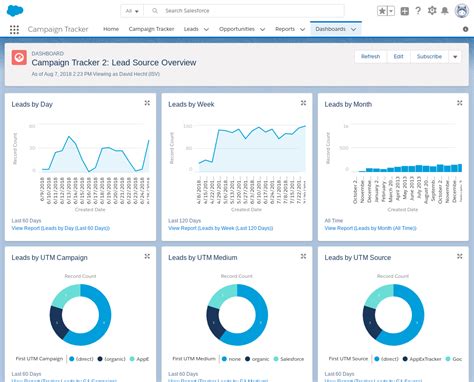Viewport: 474px width, 382px height.
Task: Click the search magnifier icon
Action: click(x=155, y=11)
